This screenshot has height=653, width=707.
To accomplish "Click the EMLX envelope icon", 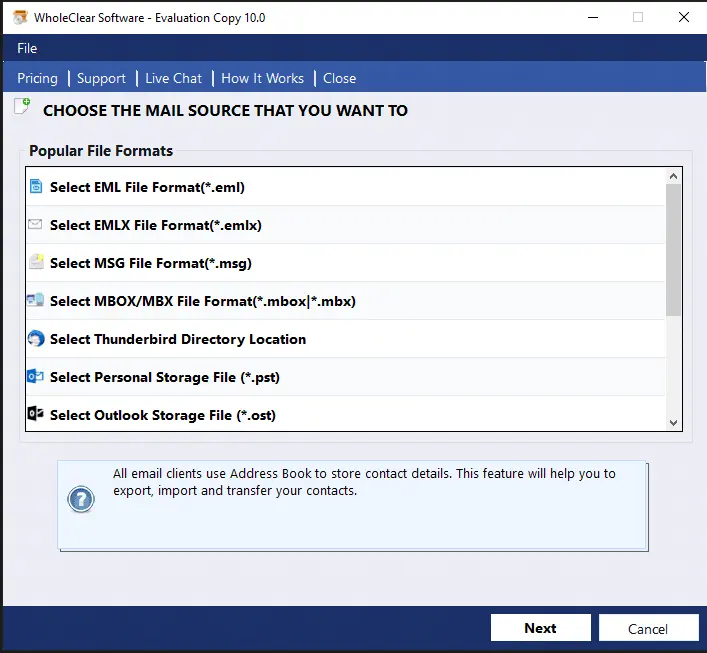I will (x=35, y=224).
